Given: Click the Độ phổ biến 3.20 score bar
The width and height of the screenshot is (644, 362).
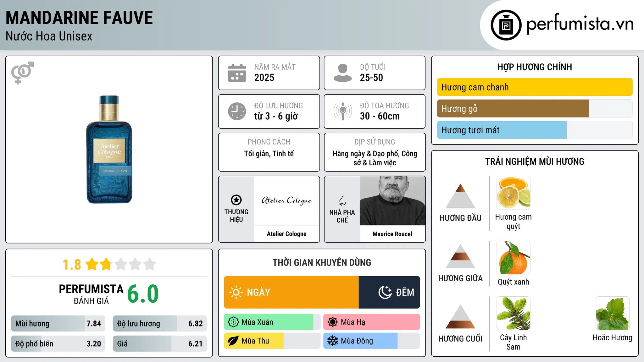Looking at the screenshot, I should point(58,343).
